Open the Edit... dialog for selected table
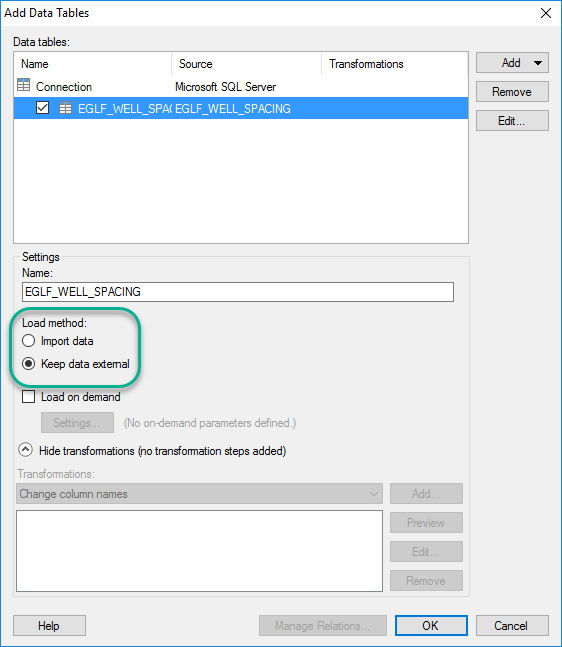 point(512,120)
